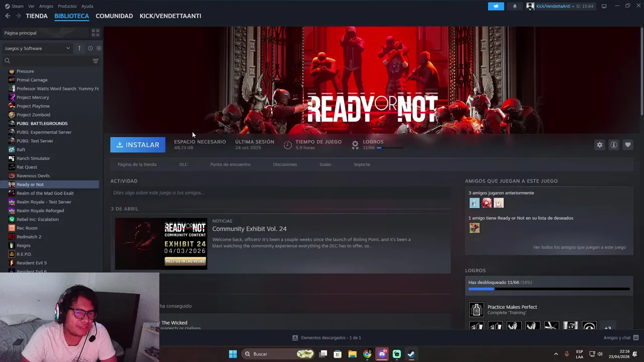Open the game settings gear for Ready or Not

[x=600, y=145]
